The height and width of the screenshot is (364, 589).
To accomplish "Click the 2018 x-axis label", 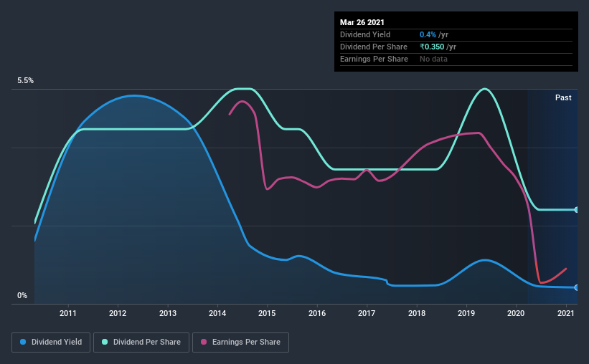I will 417,313.
